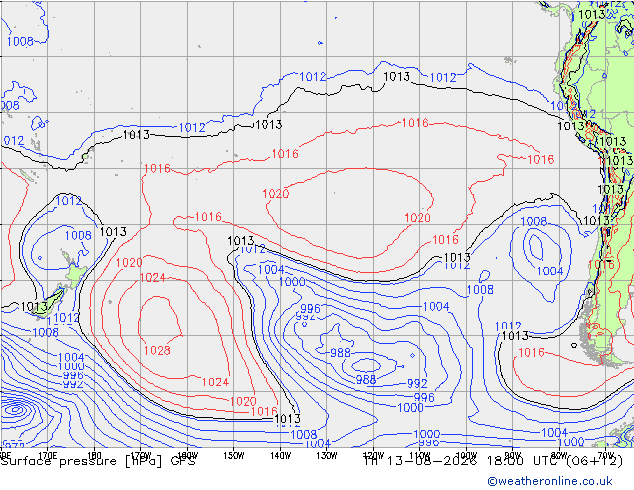The image size is (634, 490).
Task: Select the 170E longitude axis label
Action: pyautogui.click(x=47, y=456)
